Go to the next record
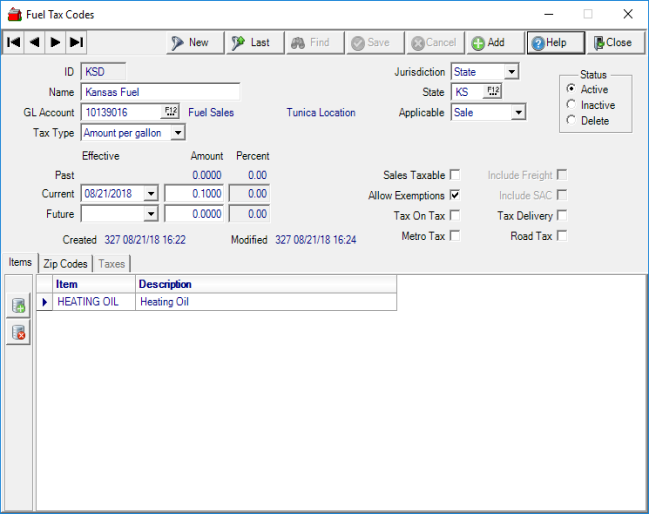Image resolution: width=649 pixels, height=514 pixels. click(55, 42)
